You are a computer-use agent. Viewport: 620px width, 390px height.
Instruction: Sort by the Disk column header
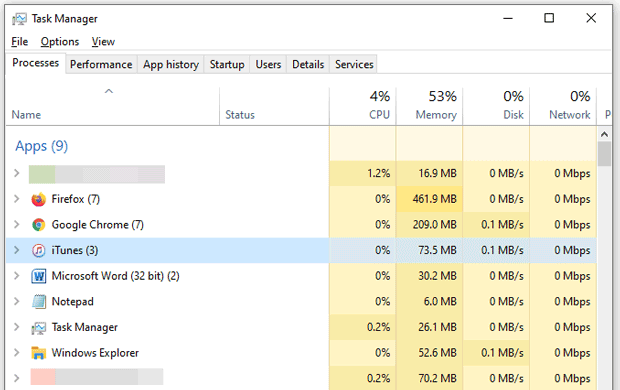tap(496, 106)
